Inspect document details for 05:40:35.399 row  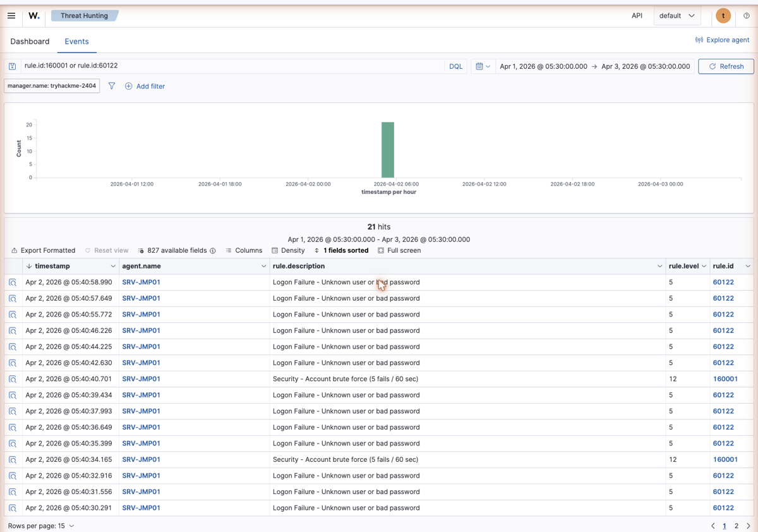pyautogui.click(x=13, y=444)
